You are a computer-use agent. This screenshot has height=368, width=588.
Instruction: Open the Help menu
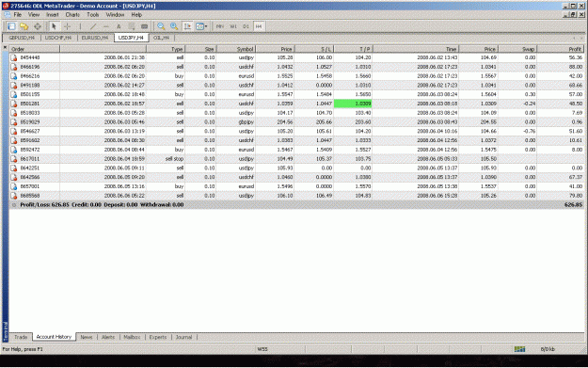(x=136, y=15)
